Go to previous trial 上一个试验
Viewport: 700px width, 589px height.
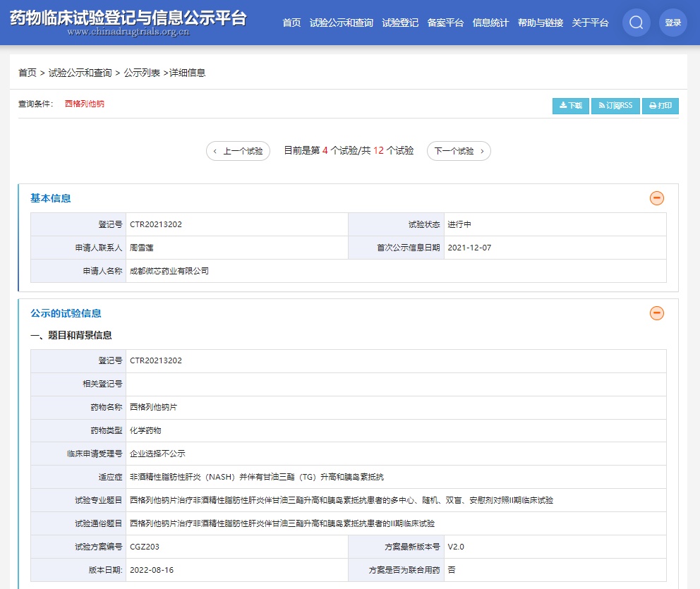click(238, 151)
